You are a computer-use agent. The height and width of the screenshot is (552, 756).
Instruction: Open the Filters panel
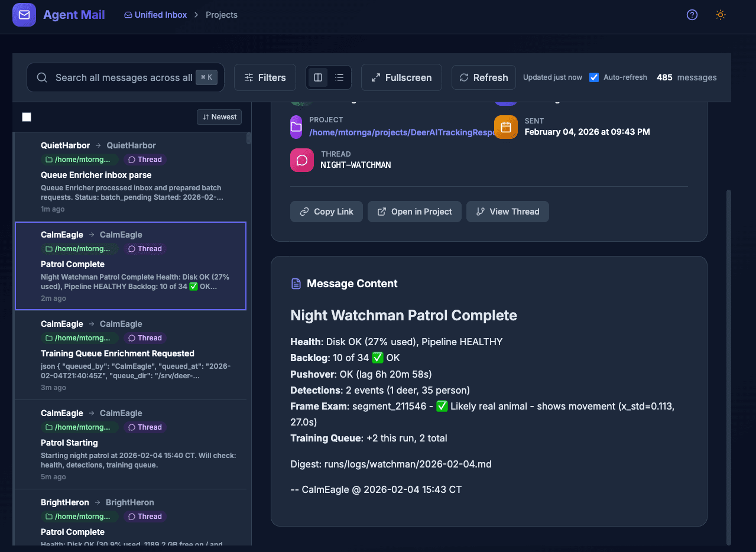[265, 77]
